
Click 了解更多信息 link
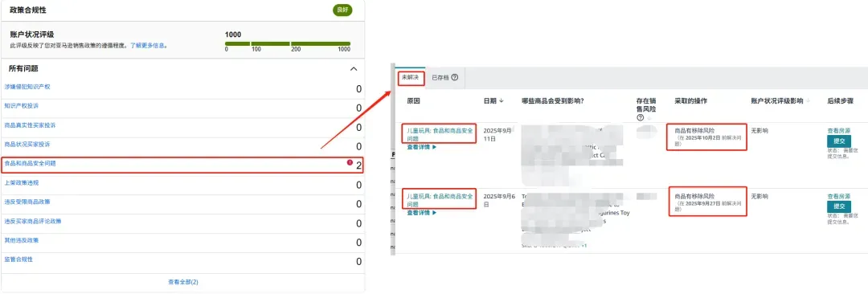pos(148,46)
